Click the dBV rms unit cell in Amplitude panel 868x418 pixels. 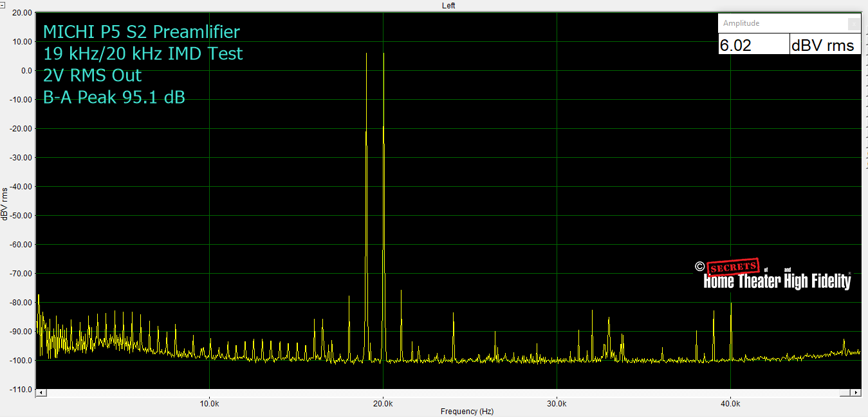[826, 44]
